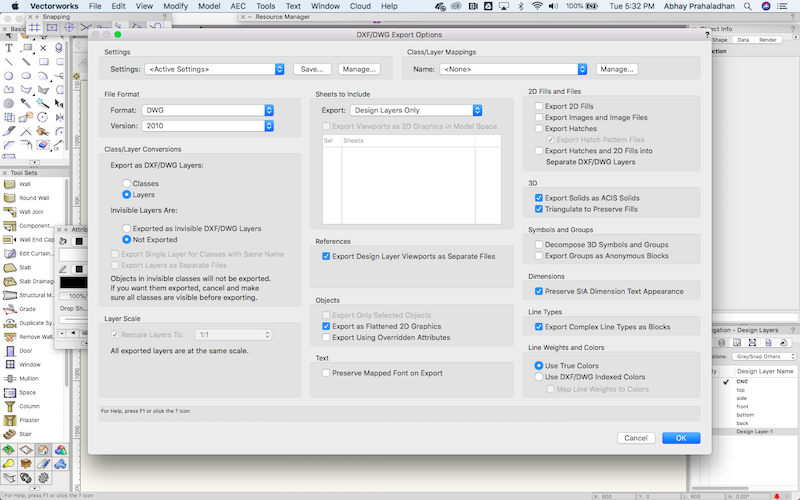Select the Callout tool
Screen dimensions: 800x500
[26, 48]
